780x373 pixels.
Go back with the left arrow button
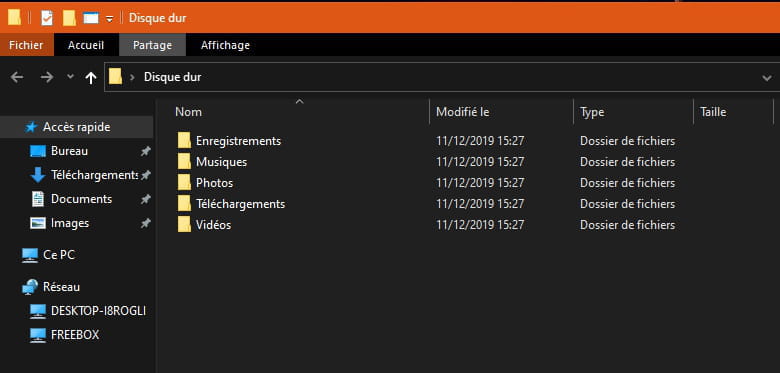(x=17, y=77)
